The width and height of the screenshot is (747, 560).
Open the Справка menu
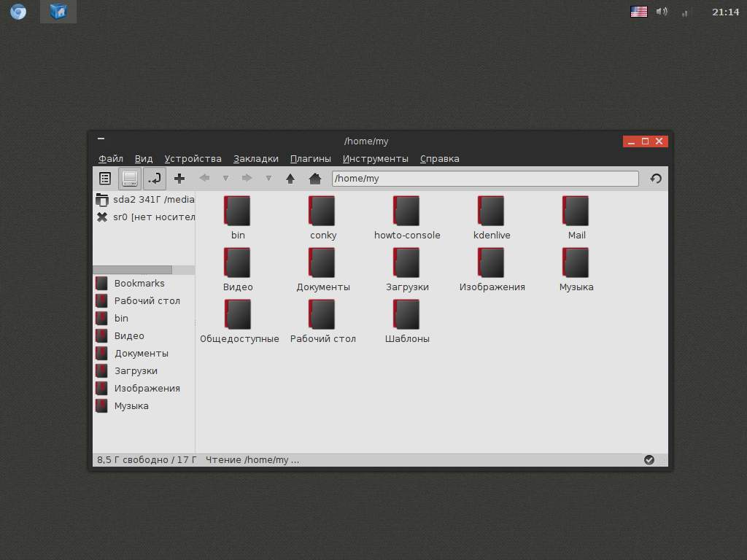click(440, 158)
